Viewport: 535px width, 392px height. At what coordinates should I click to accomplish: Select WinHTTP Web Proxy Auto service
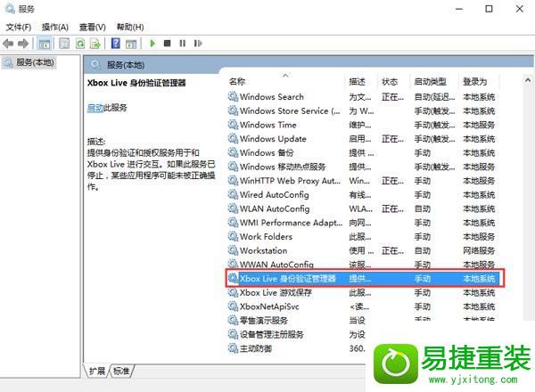(364, 181)
